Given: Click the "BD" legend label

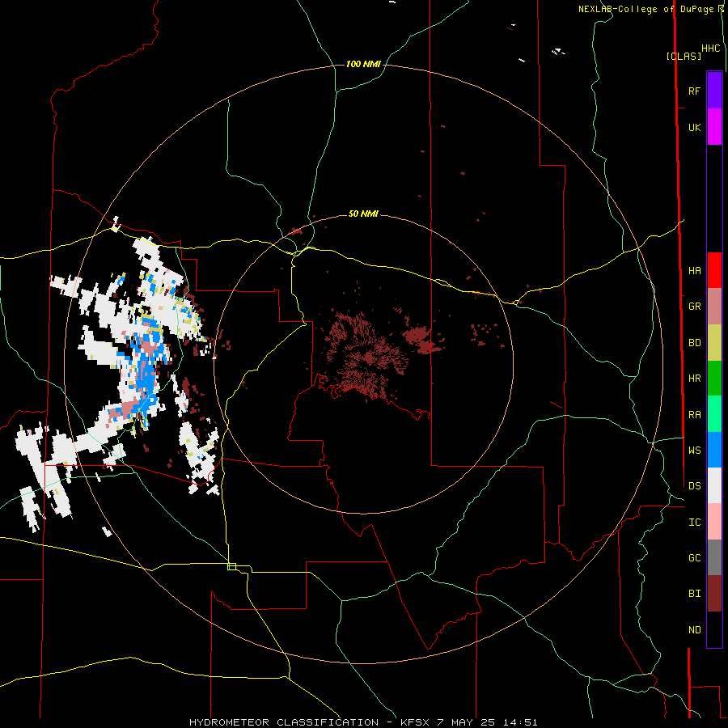Looking at the screenshot, I should (694, 343).
